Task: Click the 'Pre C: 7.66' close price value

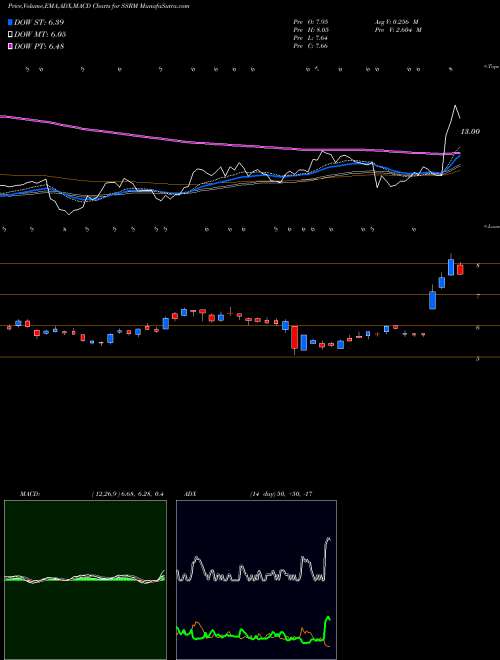Action: tap(311, 46)
